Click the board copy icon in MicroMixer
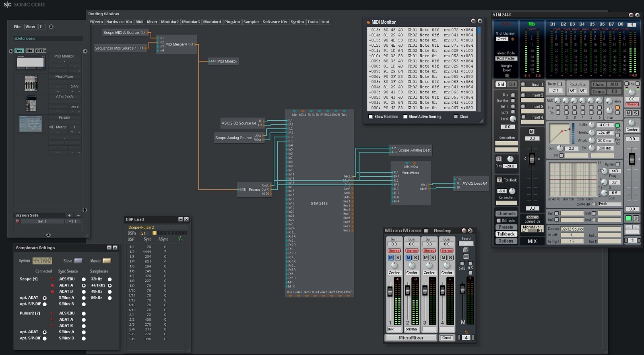This screenshot has width=644, height=355. 466,250
